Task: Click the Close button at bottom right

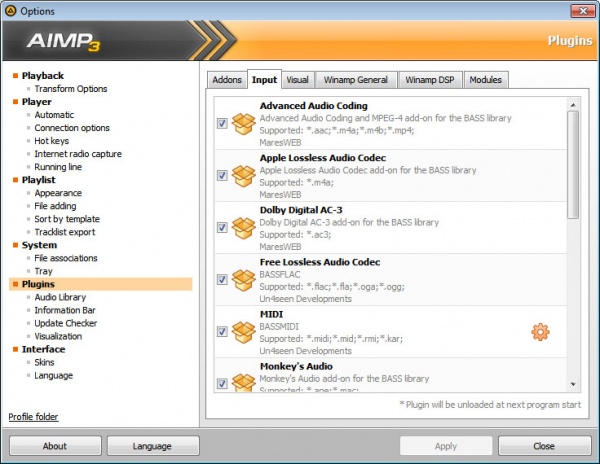Action: [544, 446]
